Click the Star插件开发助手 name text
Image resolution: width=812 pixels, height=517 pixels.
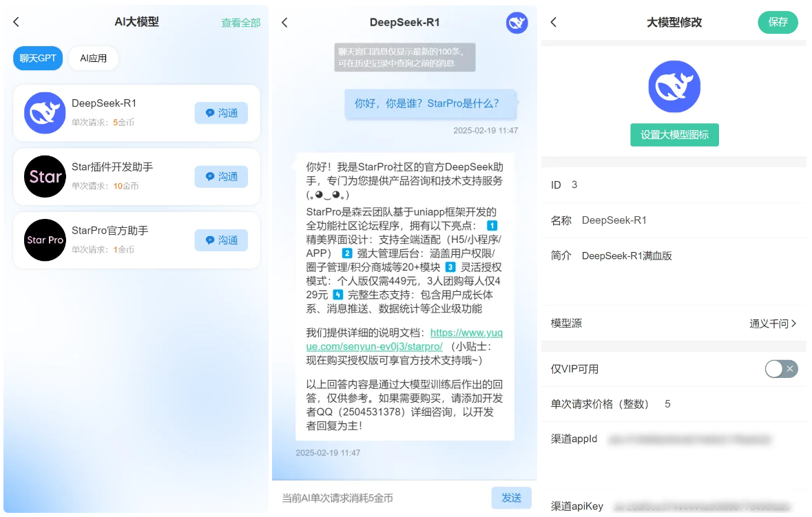pyautogui.click(x=112, y=167)
